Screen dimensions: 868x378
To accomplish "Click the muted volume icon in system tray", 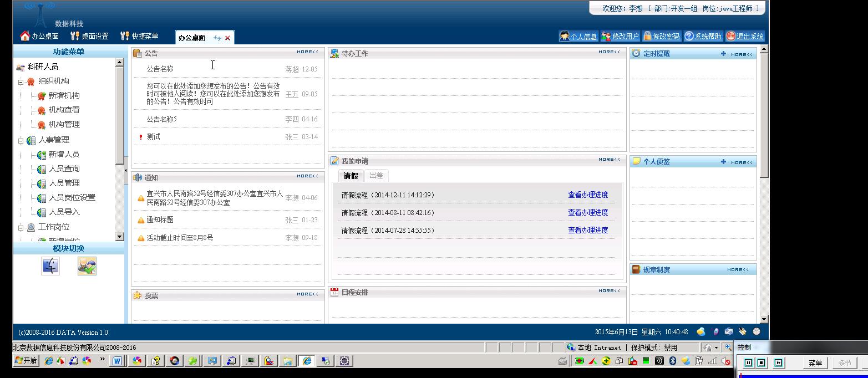I will (725, 361).
